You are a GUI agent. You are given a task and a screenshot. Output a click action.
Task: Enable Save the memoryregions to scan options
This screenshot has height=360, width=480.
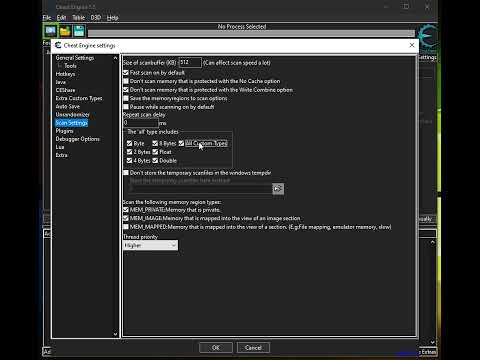click(x=126, y=98)
